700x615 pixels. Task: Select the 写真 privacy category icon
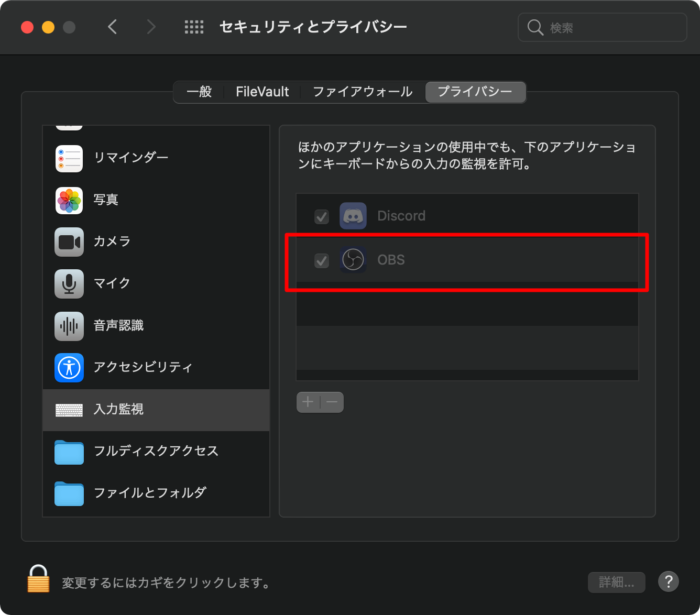[x=69, y=200]
